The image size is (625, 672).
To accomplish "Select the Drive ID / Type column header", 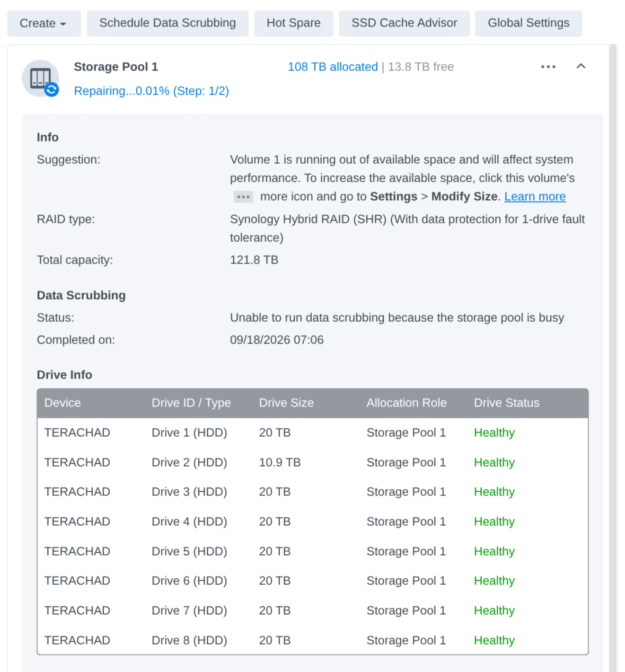I will [x=191, y=403].
